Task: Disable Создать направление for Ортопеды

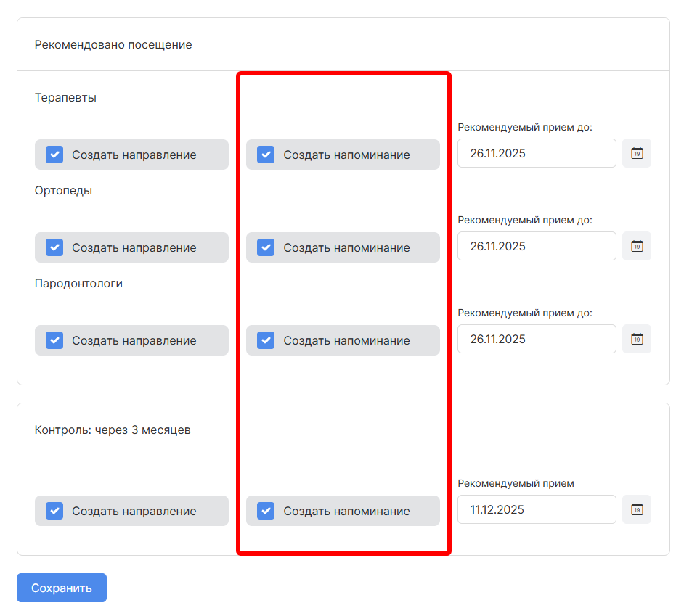Action: coord(54,247)
